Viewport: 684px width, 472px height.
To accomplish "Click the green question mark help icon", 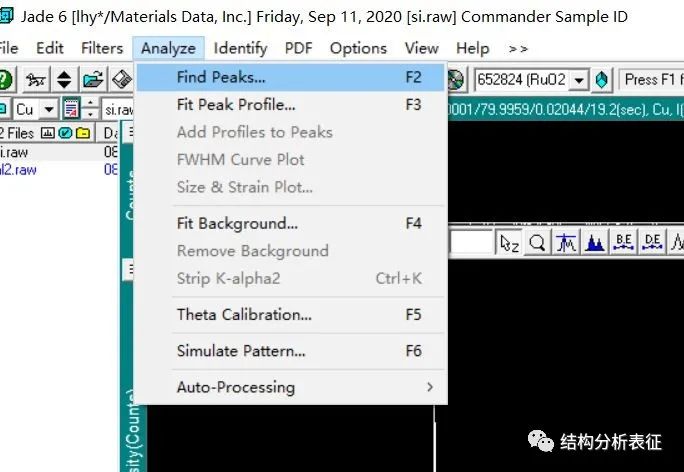I will pyautogui.click(x=5, y=80).
